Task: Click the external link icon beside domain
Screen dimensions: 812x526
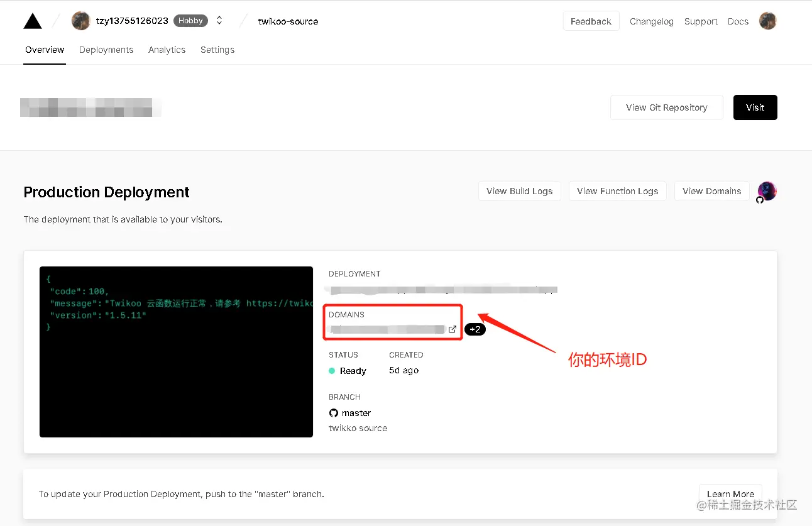Action: tap(452, 329)
